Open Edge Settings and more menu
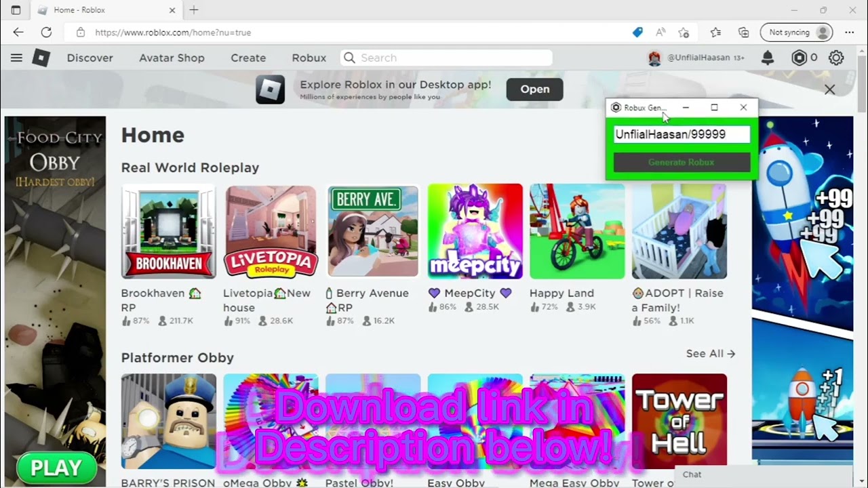The image size is (868, 488). [x=850, y=32]
